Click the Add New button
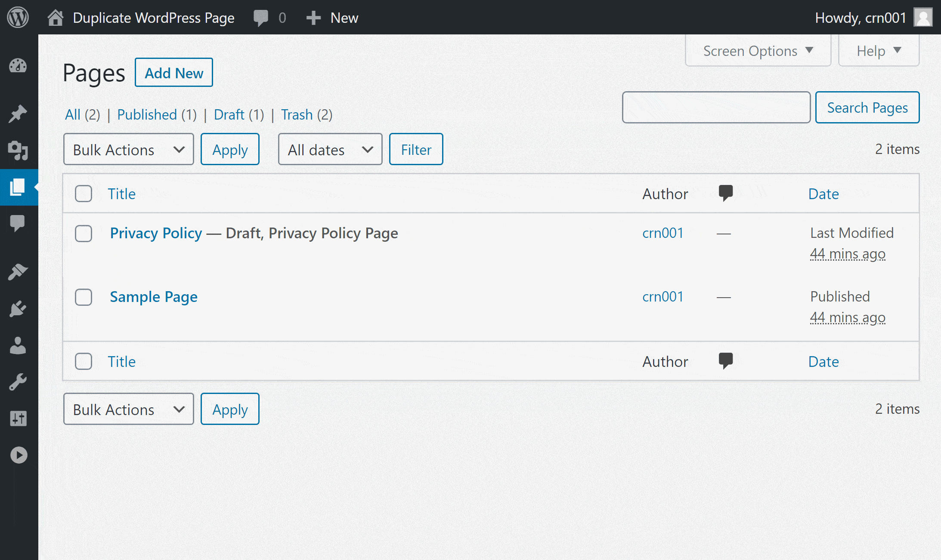Screen dimensions: 941x560 click(173, 72)
